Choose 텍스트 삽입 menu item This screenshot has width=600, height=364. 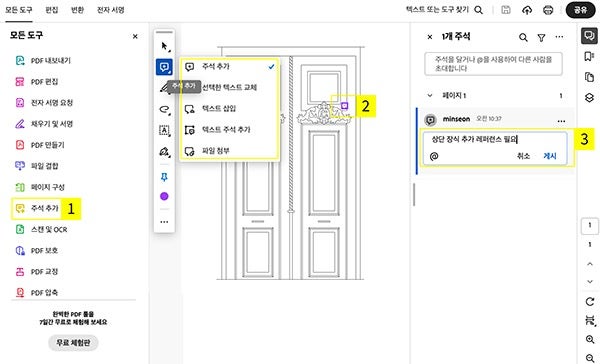tap(229, 109)
